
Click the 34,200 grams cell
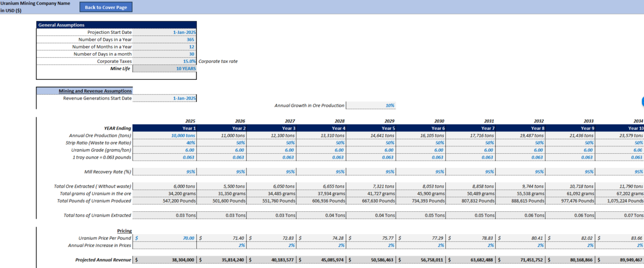click(x=164, y=193)
